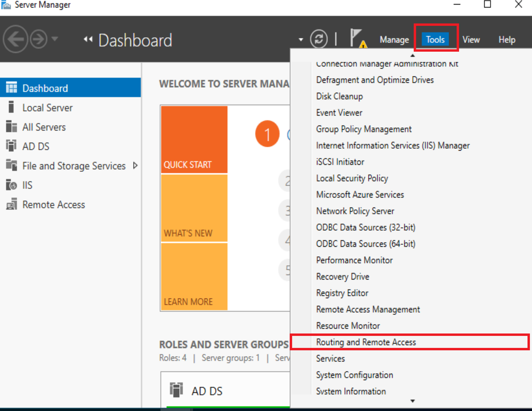This screenshot has width=532, height=411.
Task: Click the Remote Access icon in sidebar
Action: coord(11,204)
